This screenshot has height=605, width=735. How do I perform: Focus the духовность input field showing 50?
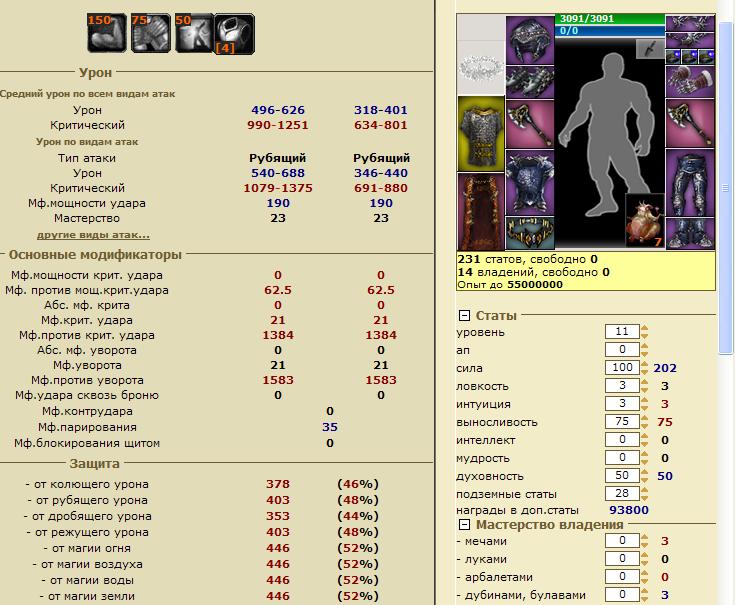pyautogui.click(x=622, y=476)
